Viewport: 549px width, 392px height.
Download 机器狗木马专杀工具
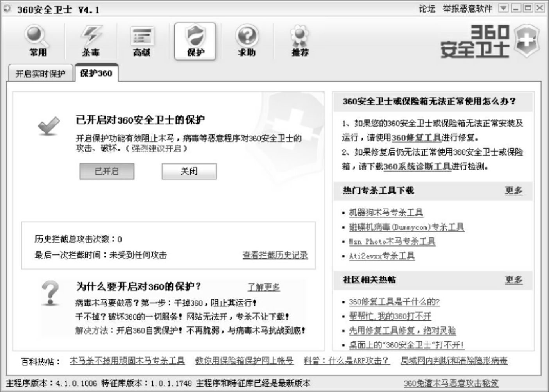[386, 213]
